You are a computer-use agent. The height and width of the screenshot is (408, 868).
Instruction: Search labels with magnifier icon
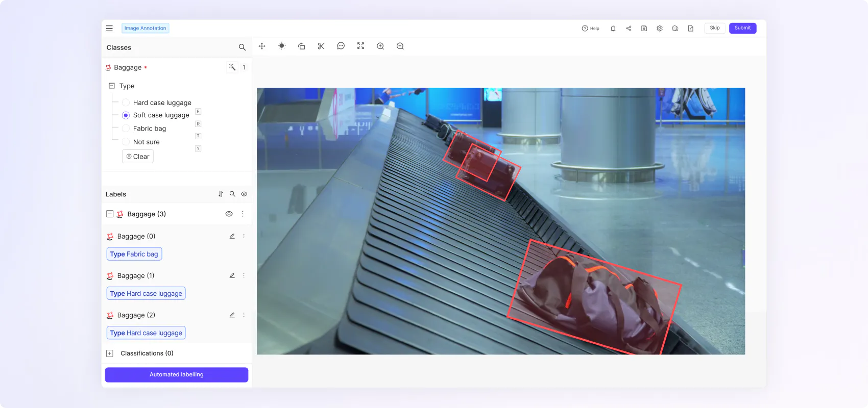pos(232,194)
